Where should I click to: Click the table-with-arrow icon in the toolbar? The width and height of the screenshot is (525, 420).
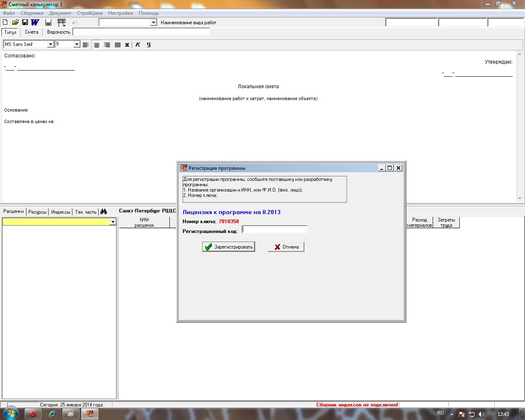pos(62,23)
